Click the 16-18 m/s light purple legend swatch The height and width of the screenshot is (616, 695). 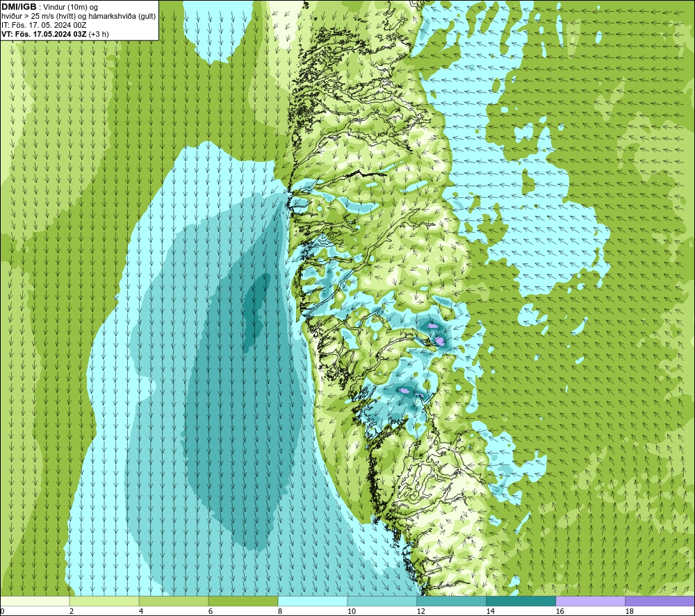click(x=590, y=601)
